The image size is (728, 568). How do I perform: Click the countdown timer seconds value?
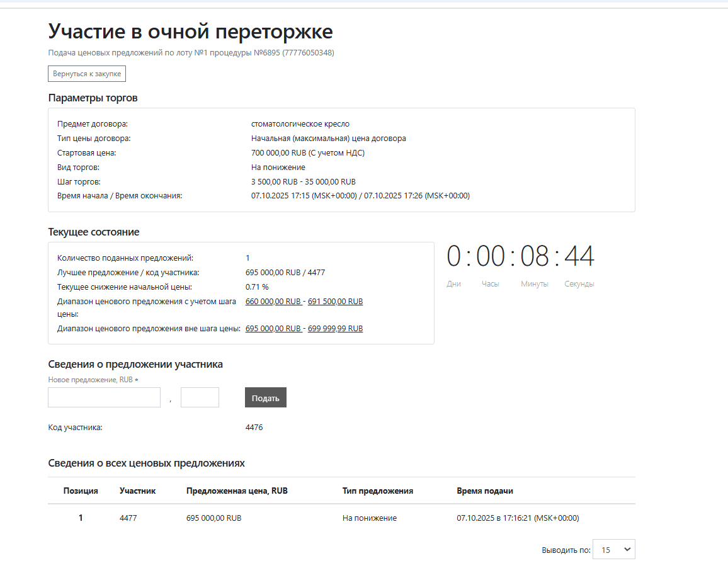coord(579,257)
